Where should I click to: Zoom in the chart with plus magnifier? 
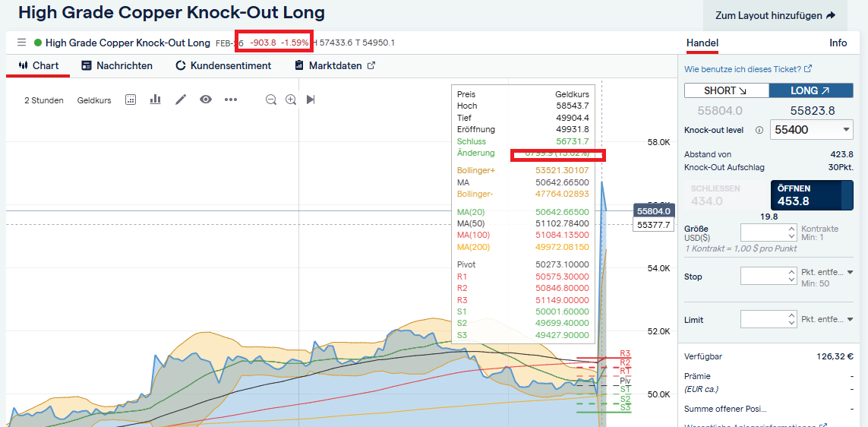[291, 100]
